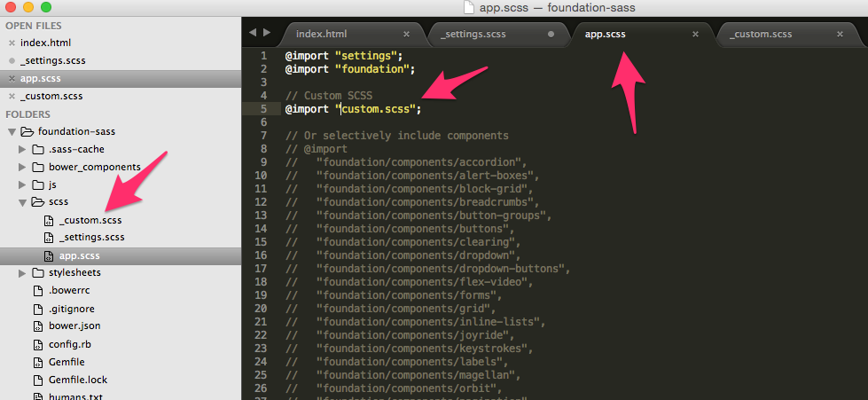Click "foundation/components/accordion" text on line 9
The height and width of the screenshot is (400, 868).
coord(419,162)
